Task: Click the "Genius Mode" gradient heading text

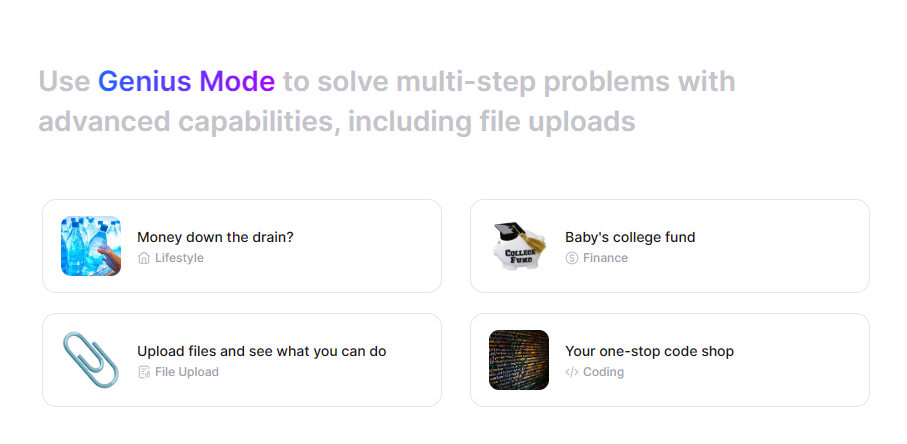Action: pos(186,81)
